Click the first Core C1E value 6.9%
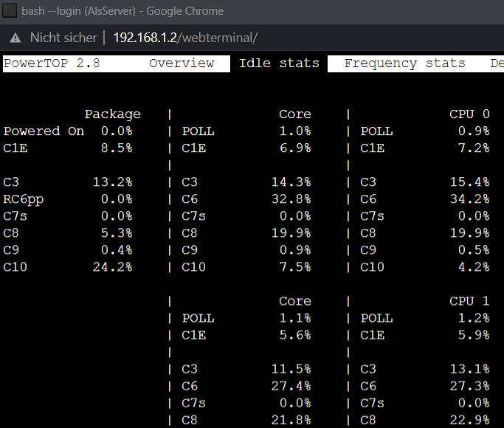This screenshot has height=428, width=504. pos(295,148)
